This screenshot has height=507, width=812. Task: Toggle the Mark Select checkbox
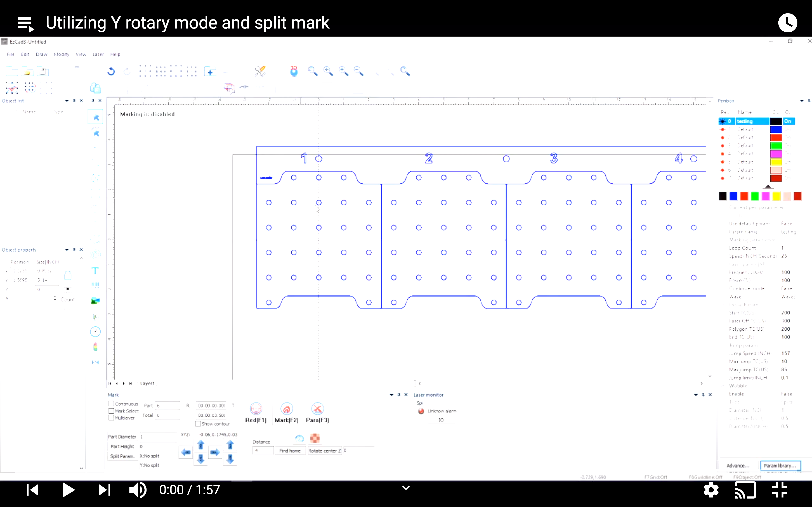(x=111, y=411)
